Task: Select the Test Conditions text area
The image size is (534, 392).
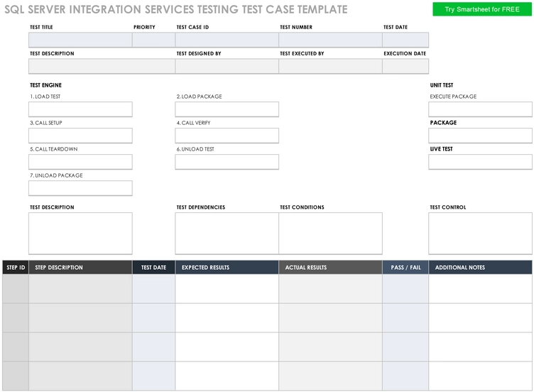Action: (330, 234)
